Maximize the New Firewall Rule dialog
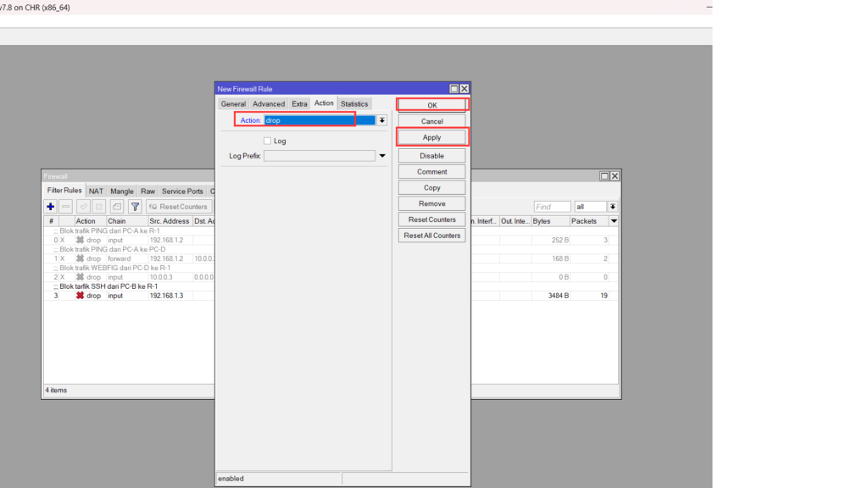Image resolution: width=868 pixels, height=488 pixels. [x=454, y=89]
